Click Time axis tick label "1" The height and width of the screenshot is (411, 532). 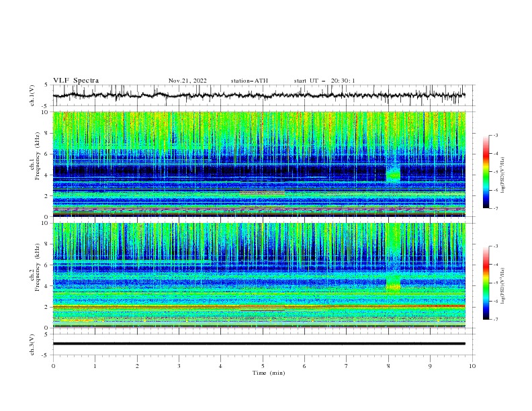[x=95, y=366]
